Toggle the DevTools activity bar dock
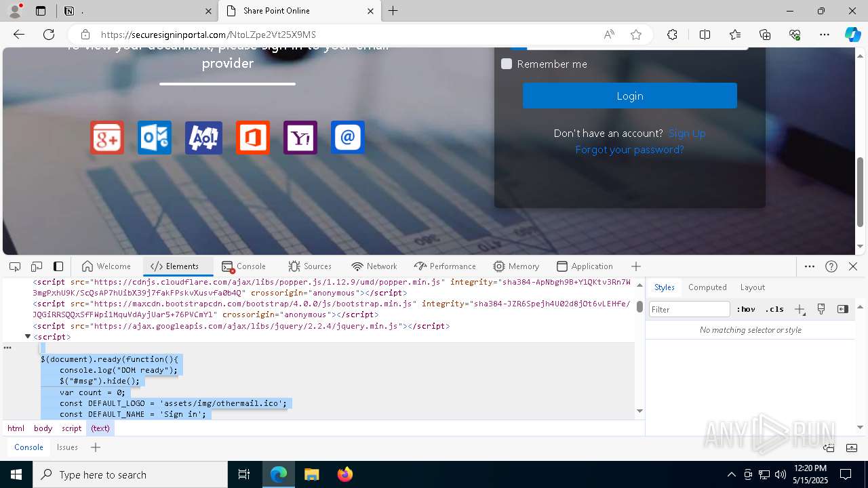This screenshot has width=868, height=488. (58, 266)
